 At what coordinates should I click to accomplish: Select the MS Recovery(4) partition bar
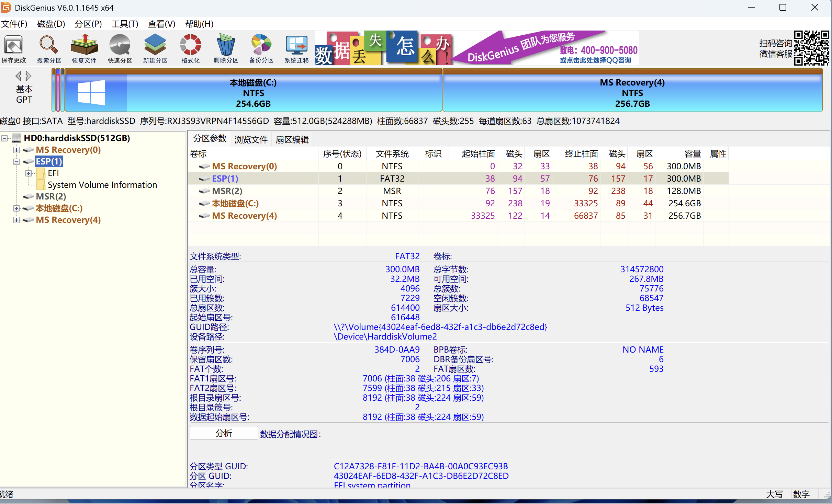pyautogui.click(x=632, y=93)
